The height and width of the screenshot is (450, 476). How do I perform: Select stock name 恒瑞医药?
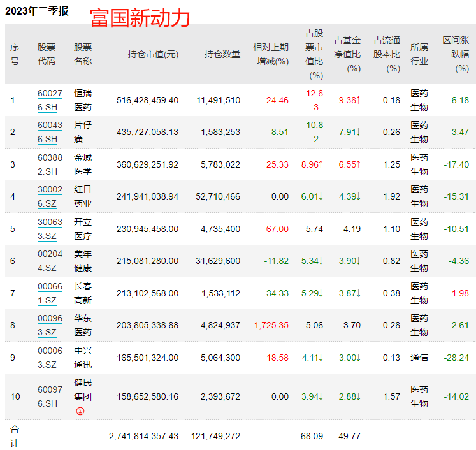coord(83,100)
